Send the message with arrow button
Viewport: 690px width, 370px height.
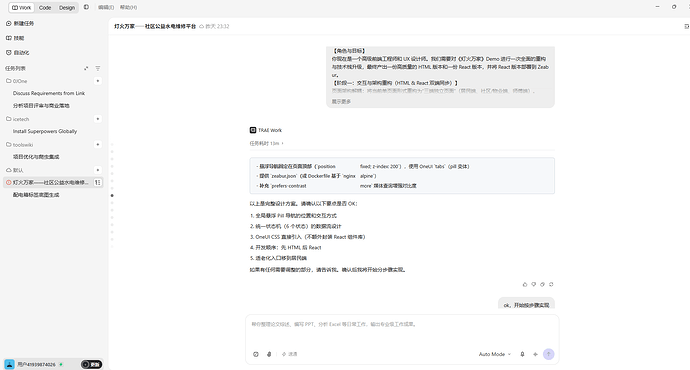point(548,354)
